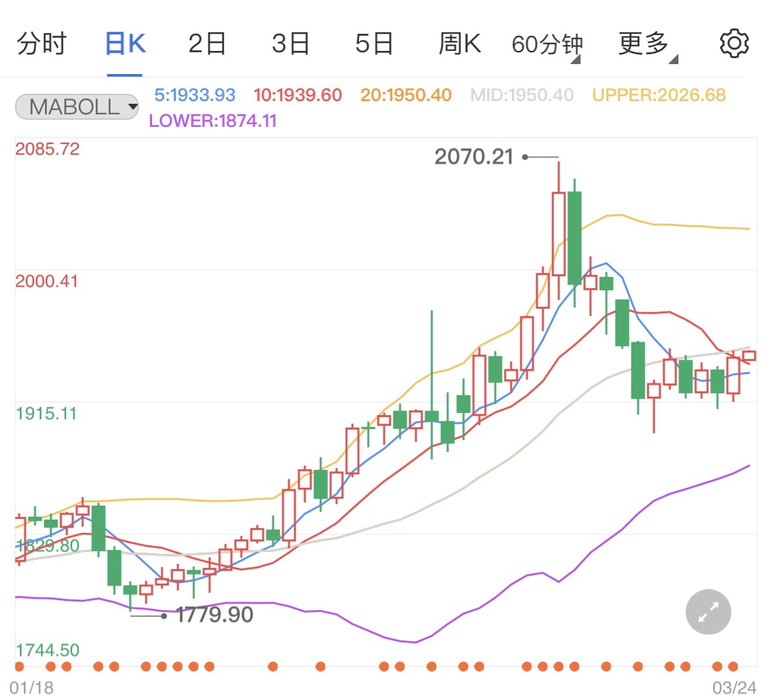This screenshot has height=700, width=773.
Task: Open the 更多 options dropdown
Action: [645, 44]
